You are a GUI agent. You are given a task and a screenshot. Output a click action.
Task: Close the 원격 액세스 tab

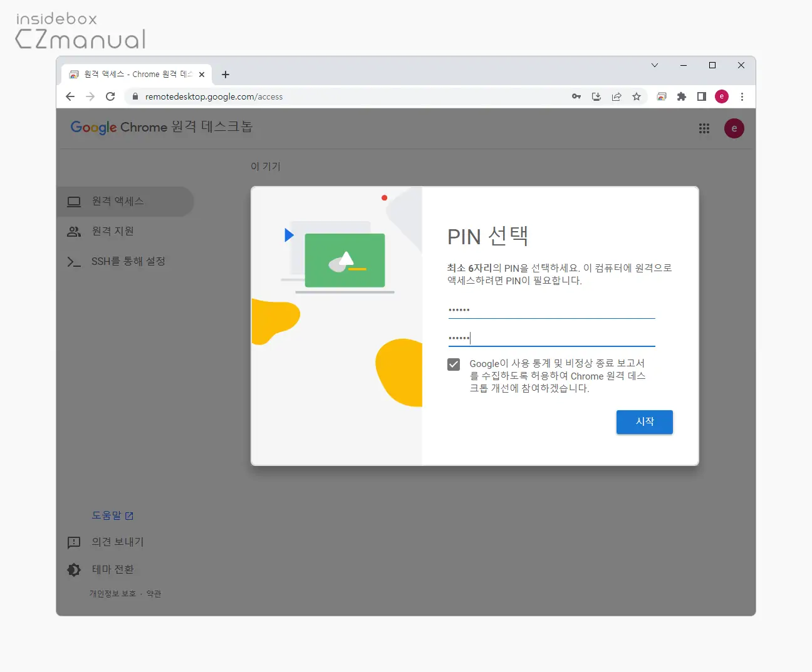coord(202,75)
